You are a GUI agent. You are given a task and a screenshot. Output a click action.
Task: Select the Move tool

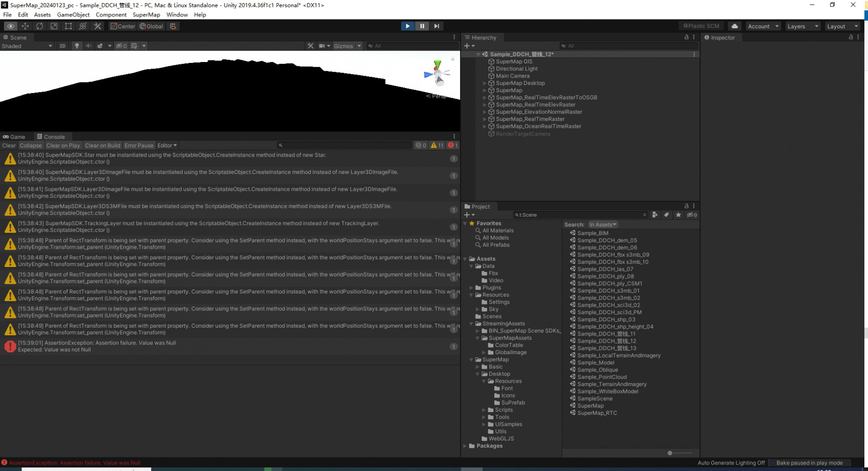tap(25, 26)
